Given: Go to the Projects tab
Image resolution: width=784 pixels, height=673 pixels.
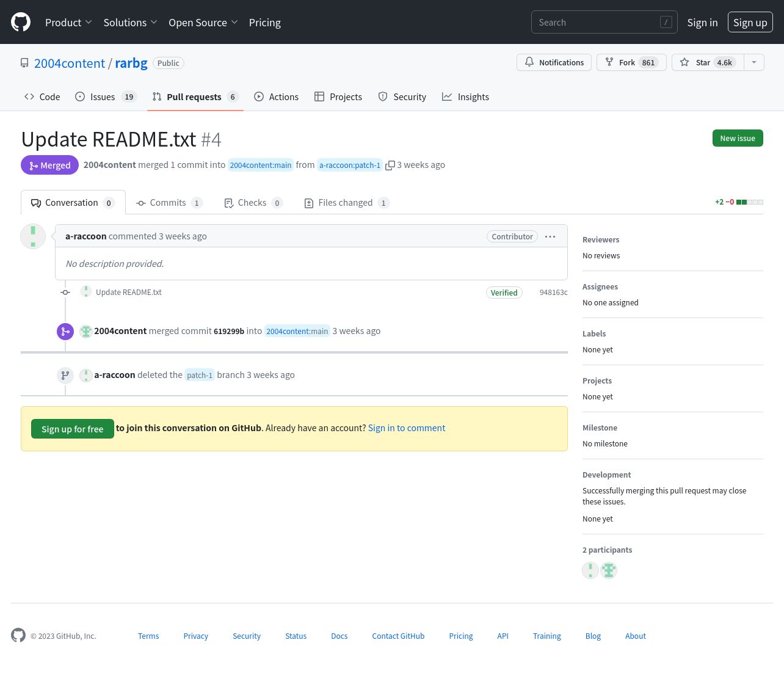Looking at the screenshot, I should [x=338, y=96].
